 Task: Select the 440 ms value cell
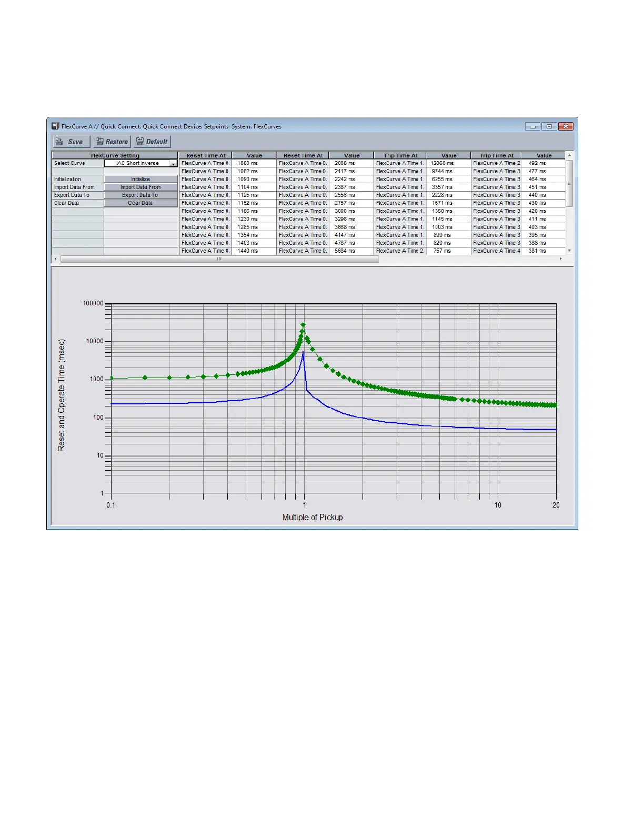(544, 195)
